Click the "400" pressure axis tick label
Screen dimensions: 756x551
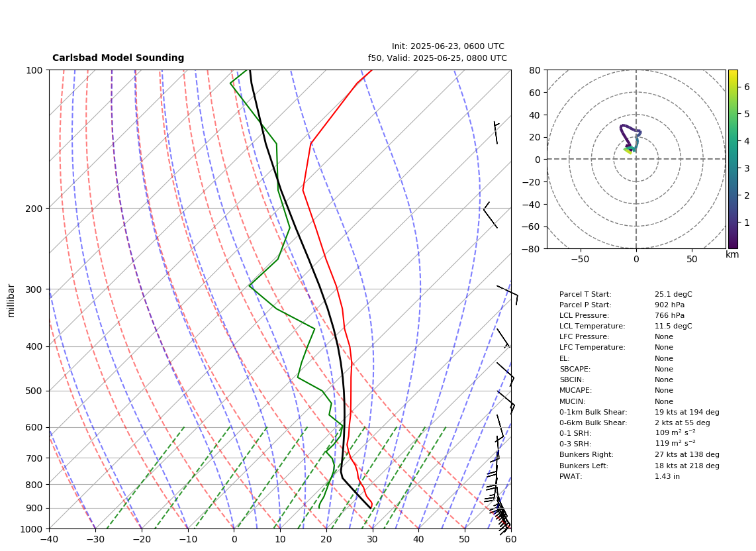point(35,346)
